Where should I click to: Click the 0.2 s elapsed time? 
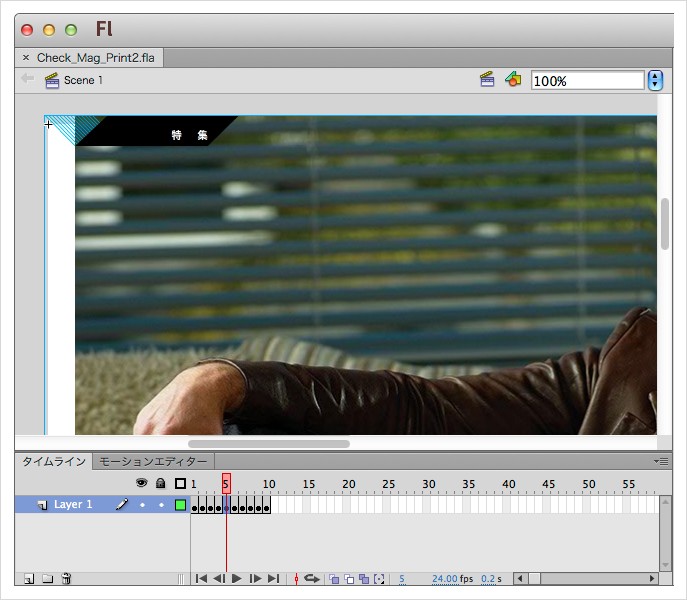[488, 579]
